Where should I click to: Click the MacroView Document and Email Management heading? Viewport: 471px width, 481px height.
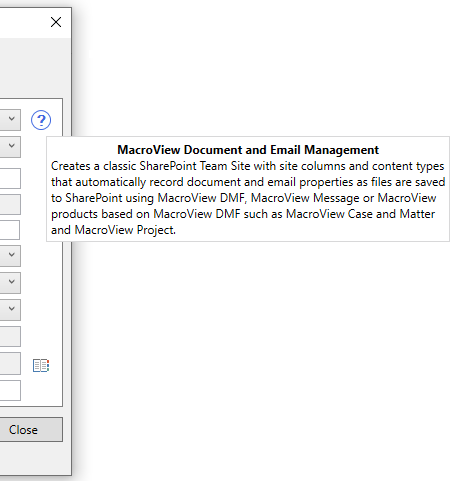click(248, 150)
